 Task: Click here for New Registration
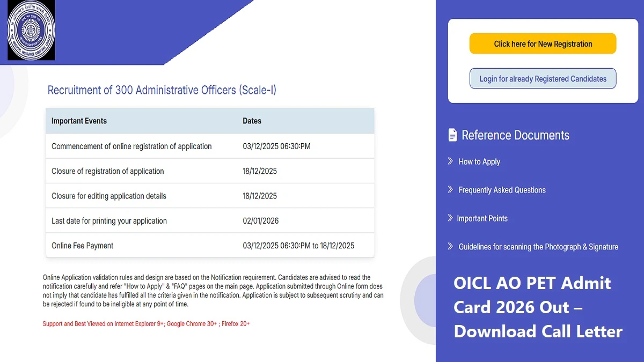(542, 43)
